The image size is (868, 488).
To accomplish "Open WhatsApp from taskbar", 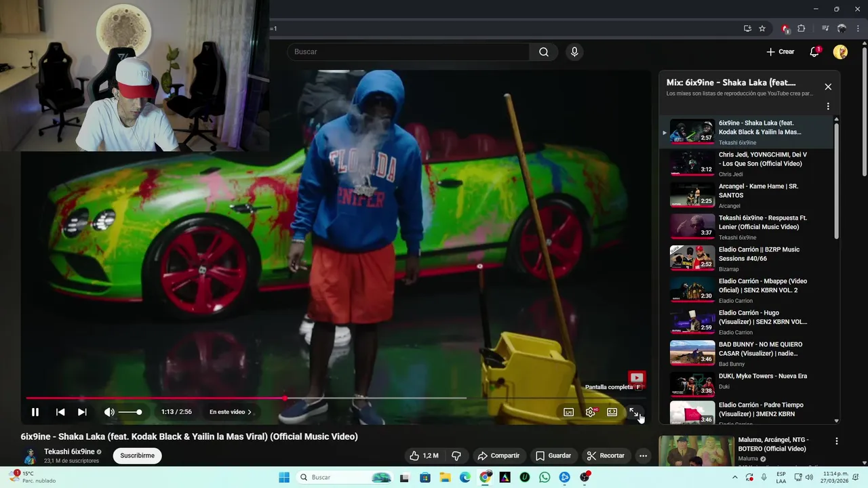I will click(x=545, y=477).
